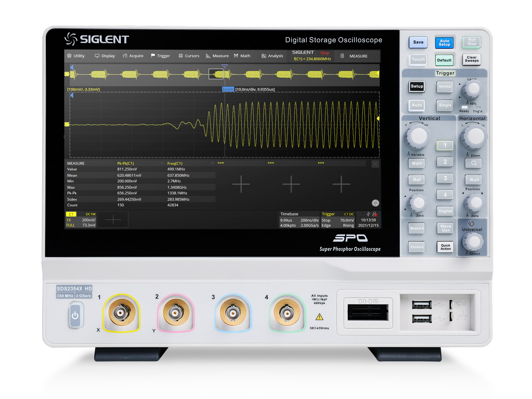
Task: Select Single trigger mode button
Action: click(x=445, y=105)
